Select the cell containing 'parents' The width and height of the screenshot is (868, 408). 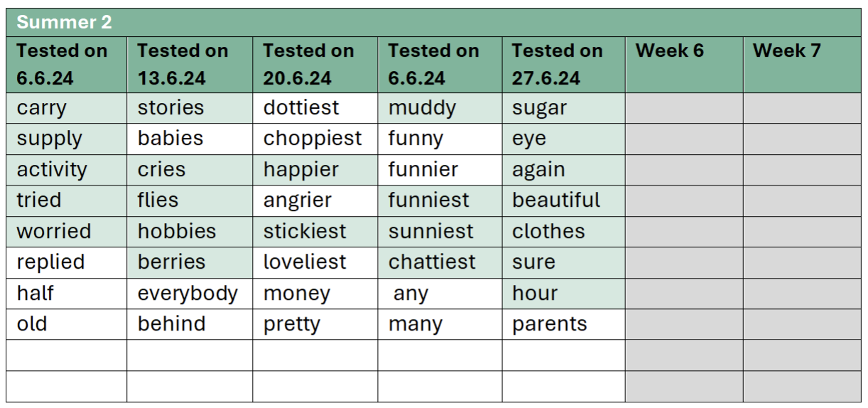click(x=563, y=324)
